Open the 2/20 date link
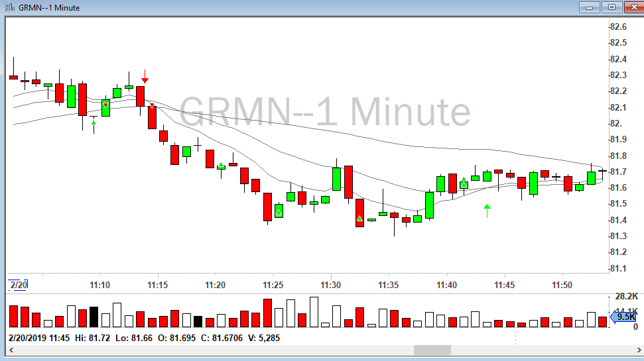The width and height of the screenshot is (644, 361). pos(17,285)
